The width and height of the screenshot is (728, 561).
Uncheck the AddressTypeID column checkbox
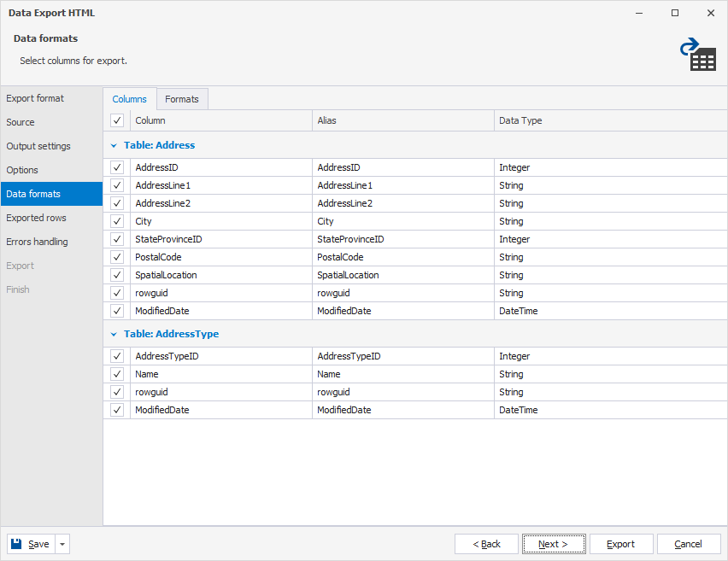117,356
